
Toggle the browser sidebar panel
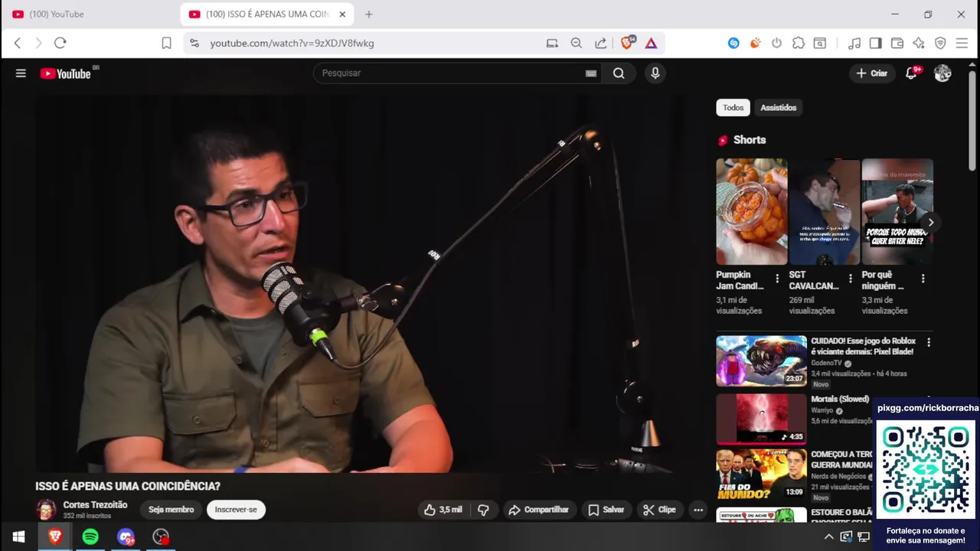[876, 43]
